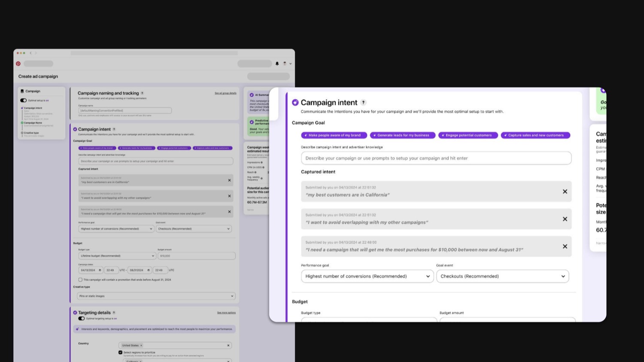Image resolution: width=644 pixels, height=362 pixels.
Task: Focus the Campaign name input field
Action: click(125, 110)
